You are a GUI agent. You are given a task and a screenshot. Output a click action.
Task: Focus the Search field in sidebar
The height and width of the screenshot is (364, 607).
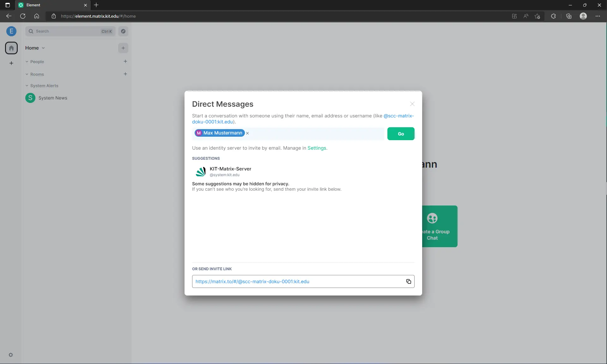pyautogui.click(x=66, y=31)
